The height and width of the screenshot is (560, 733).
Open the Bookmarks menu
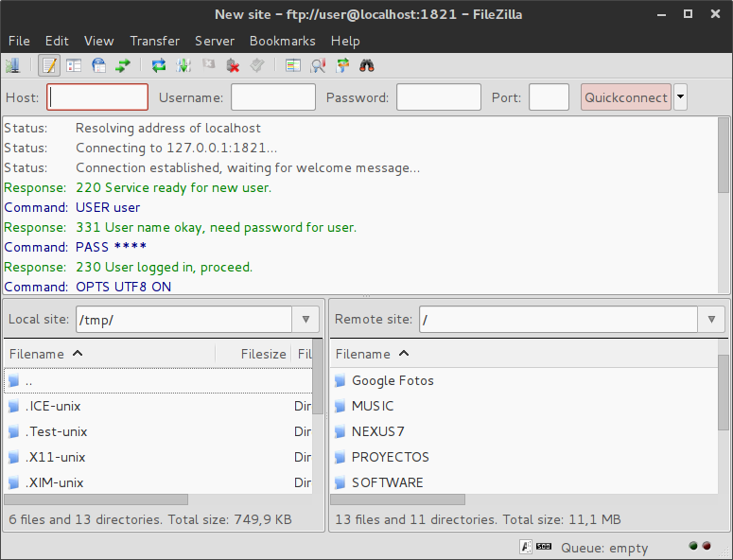283,41
